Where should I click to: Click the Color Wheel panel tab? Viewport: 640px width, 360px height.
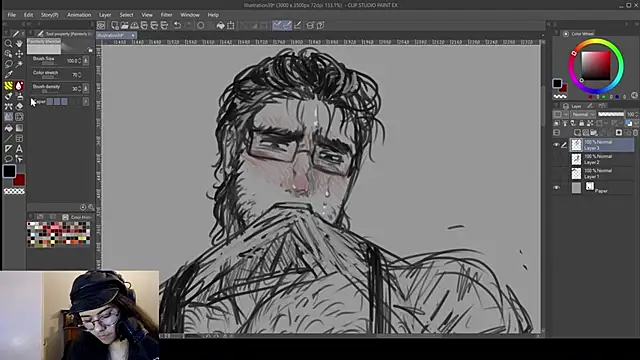click(x=579, y=33)
